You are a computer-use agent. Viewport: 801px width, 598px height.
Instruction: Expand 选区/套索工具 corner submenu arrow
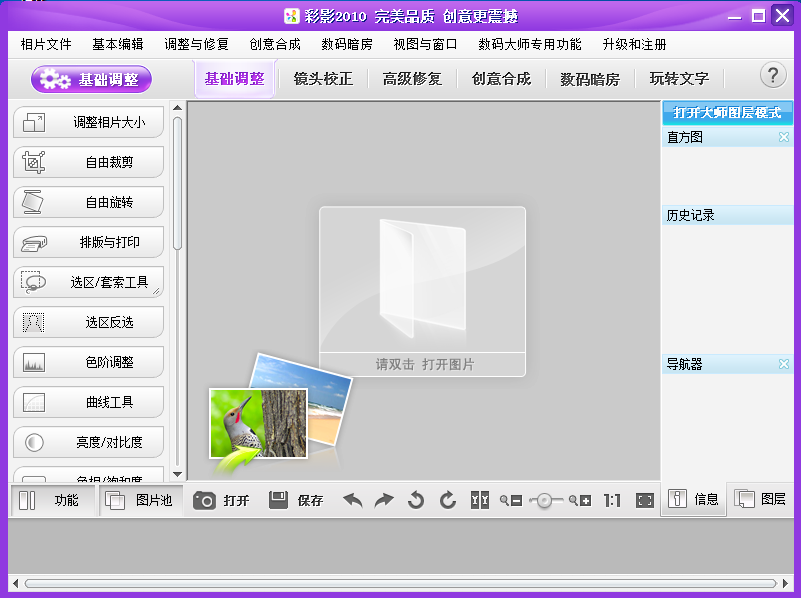click(x=157, y=291)
